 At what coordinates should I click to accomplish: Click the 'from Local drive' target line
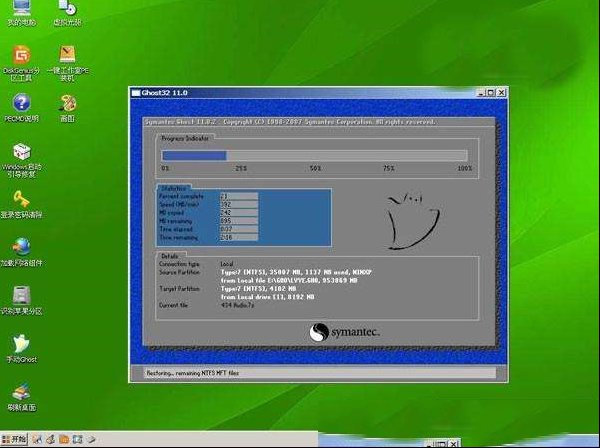click(x=267, y=297)
